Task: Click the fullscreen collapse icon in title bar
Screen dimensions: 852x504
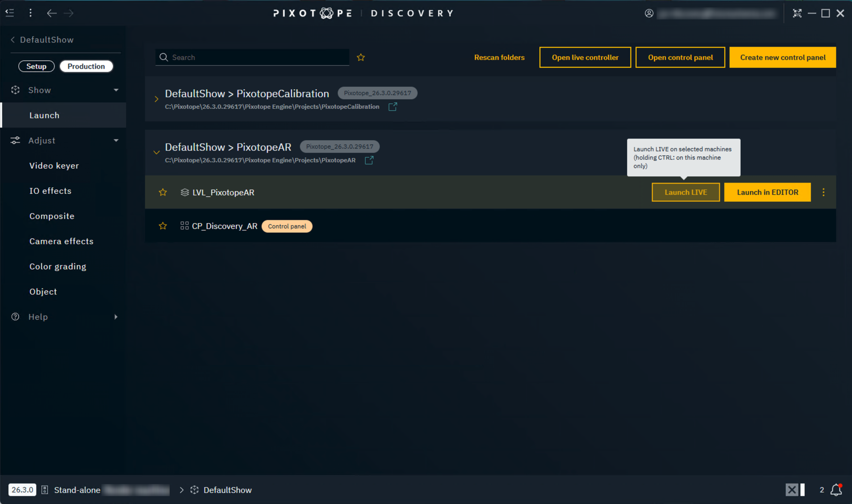Action: (x=797, y=13)
